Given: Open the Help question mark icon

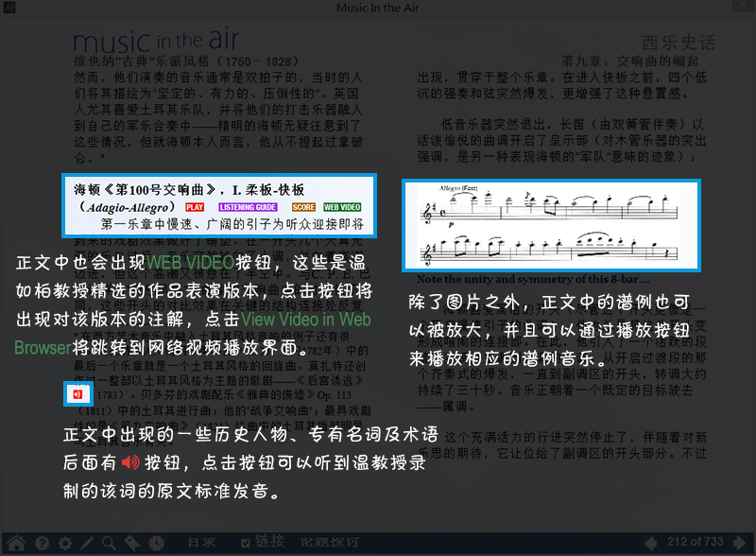Looking at the screenshot, I should pos(42,544).
